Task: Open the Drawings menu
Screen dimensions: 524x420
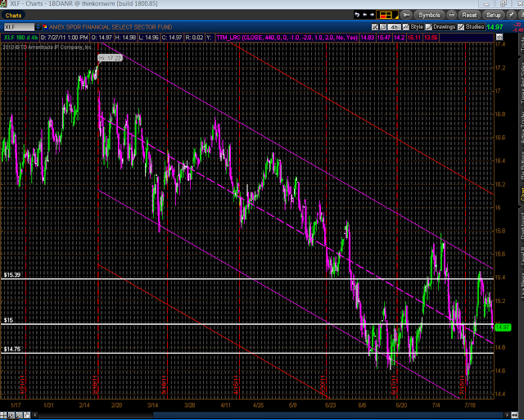Action: [x=440, y=27]
